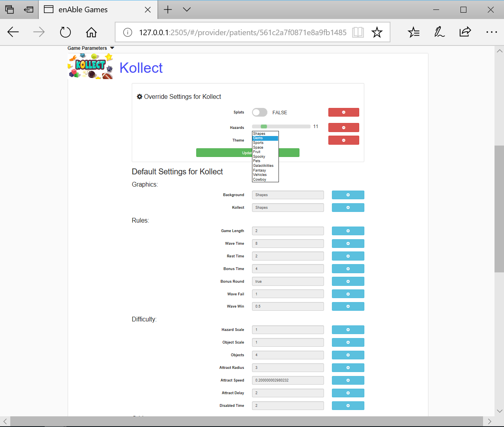Add override for Attract Radius
Screen dimensions: 504x427
[x=348, y=368]
